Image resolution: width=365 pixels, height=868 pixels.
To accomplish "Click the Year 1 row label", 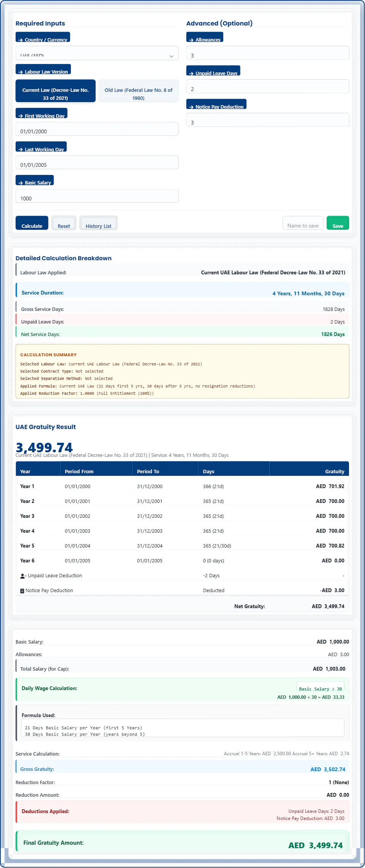I will [x=27, y=486].
